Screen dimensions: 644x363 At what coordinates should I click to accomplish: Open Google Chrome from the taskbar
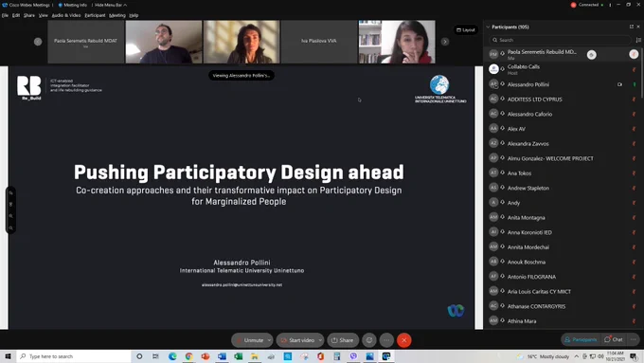pos(188,356)
